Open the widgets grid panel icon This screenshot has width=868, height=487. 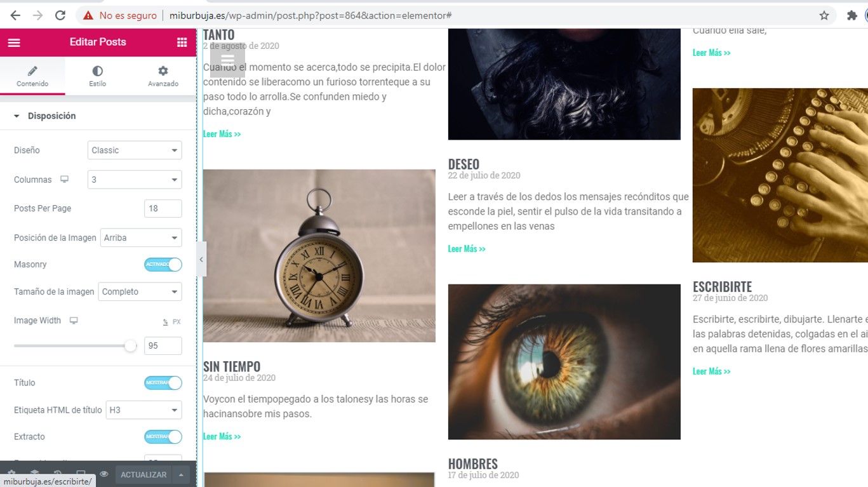pos(182,43)
